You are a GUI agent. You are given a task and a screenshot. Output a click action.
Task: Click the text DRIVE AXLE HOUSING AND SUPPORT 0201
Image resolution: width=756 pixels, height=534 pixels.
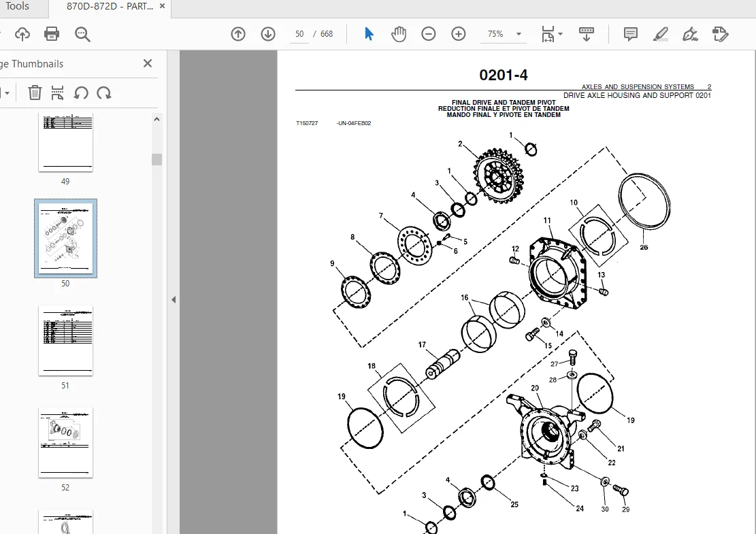[x=637, y=95]
